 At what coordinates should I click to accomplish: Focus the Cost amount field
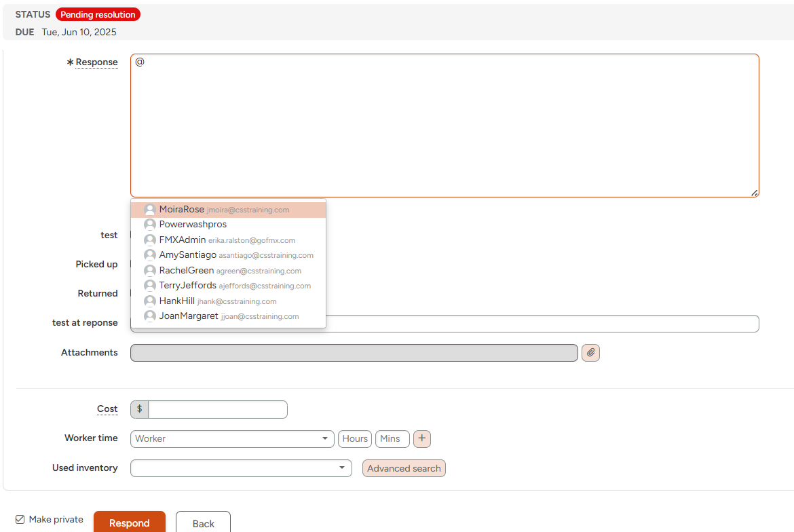point(217,409)
